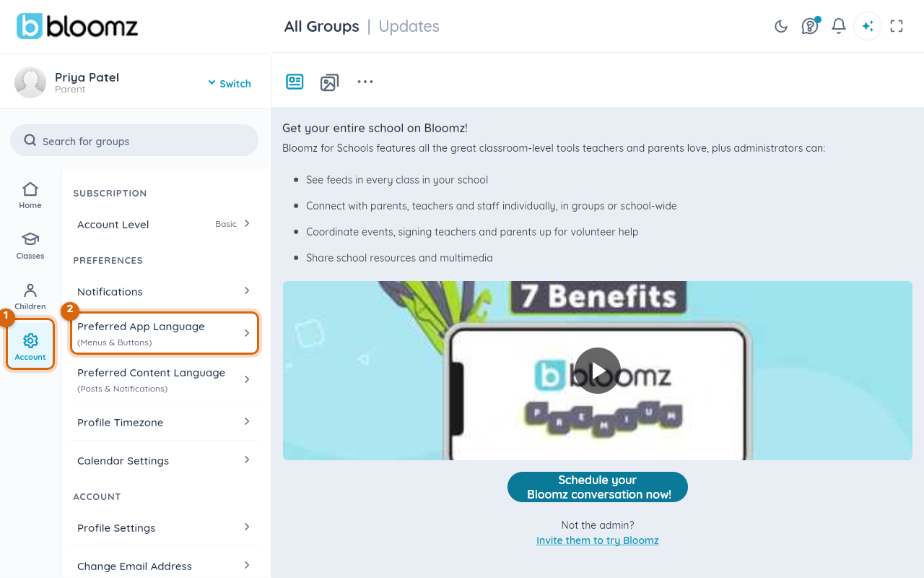Open the media gallery icon

pyautogui.click(x=329, y=82)
